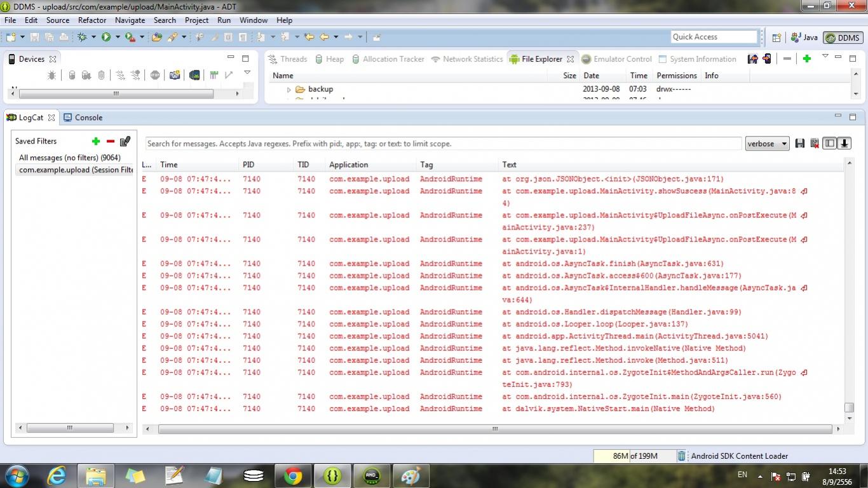Open the Debug button dropdown arrow

coord(93,37)
